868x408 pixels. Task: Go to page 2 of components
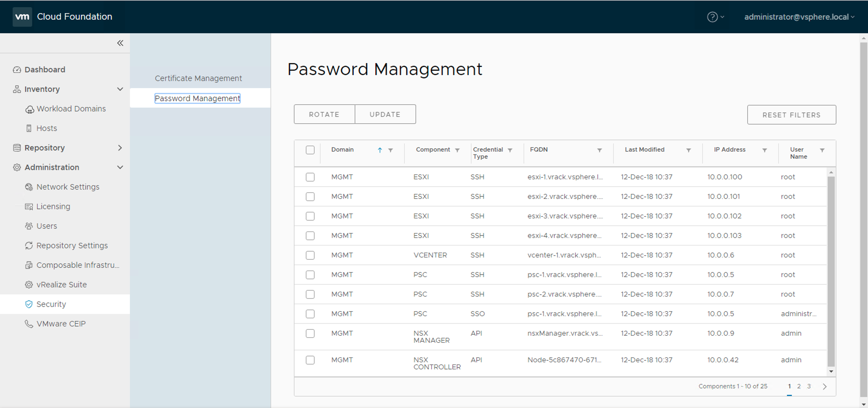point(799,387)
